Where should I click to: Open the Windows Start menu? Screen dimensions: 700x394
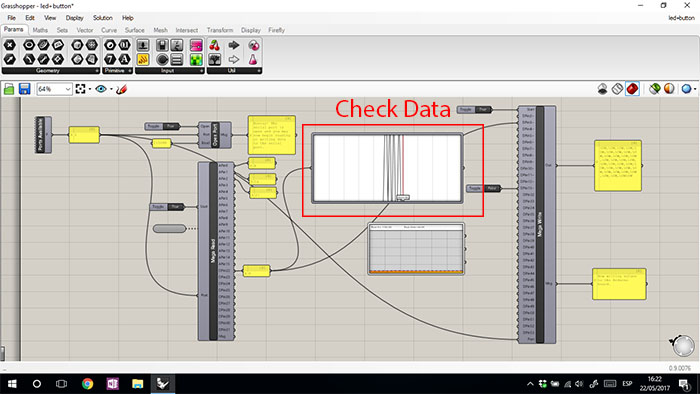pos(12,383)
